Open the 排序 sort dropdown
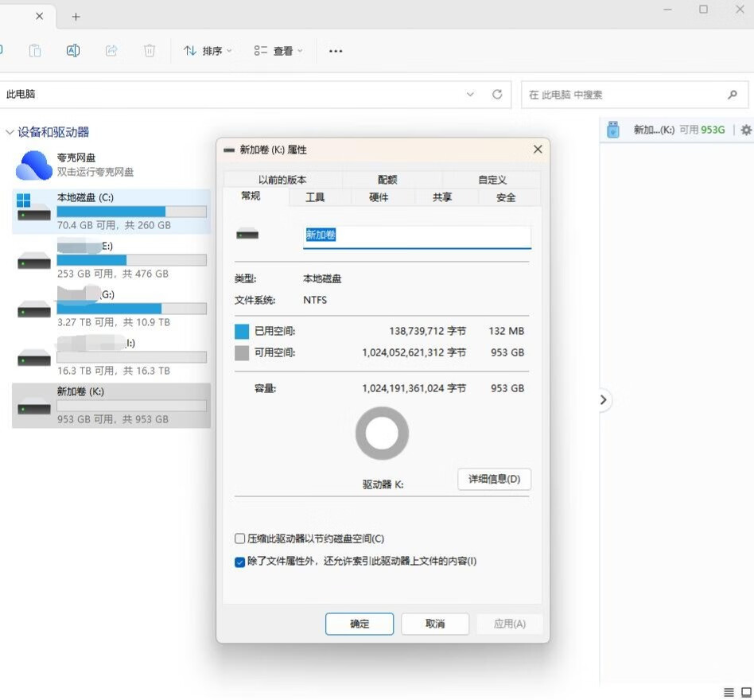This screenshot has width=754, height=700. point(208,51)
